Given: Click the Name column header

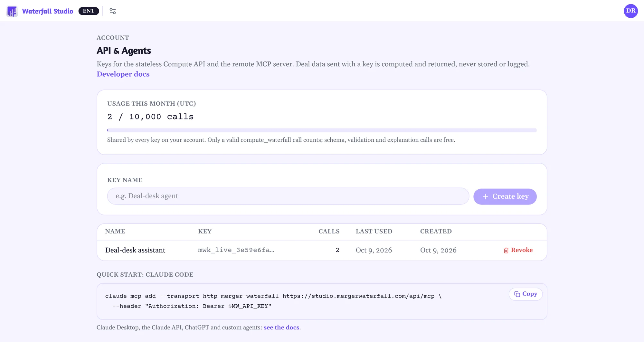Looking at the screenshot, I should click(115, 232).
